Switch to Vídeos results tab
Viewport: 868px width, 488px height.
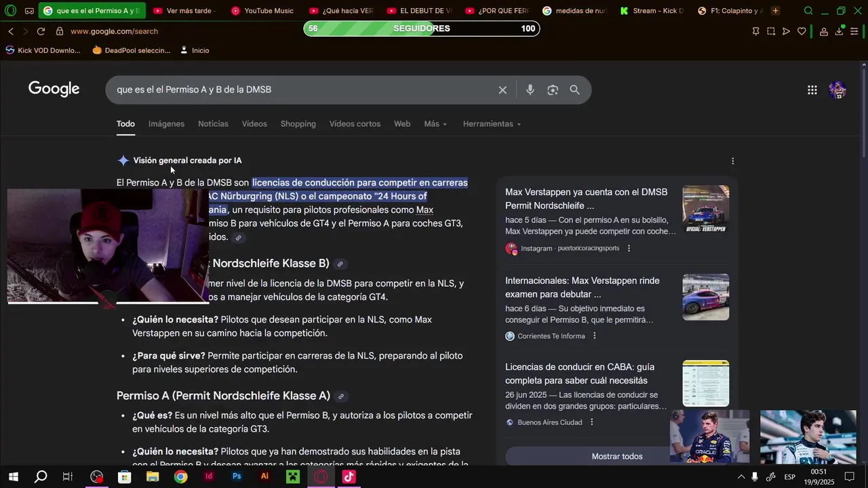(x=254, y=124)
